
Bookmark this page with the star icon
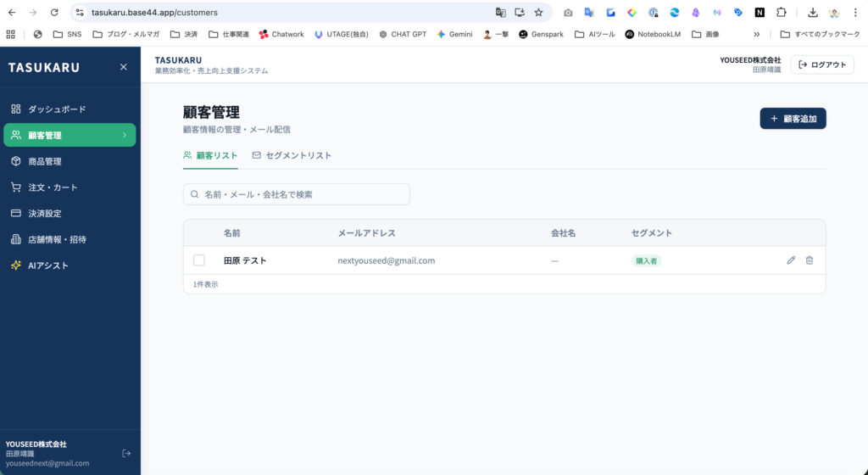538,13
